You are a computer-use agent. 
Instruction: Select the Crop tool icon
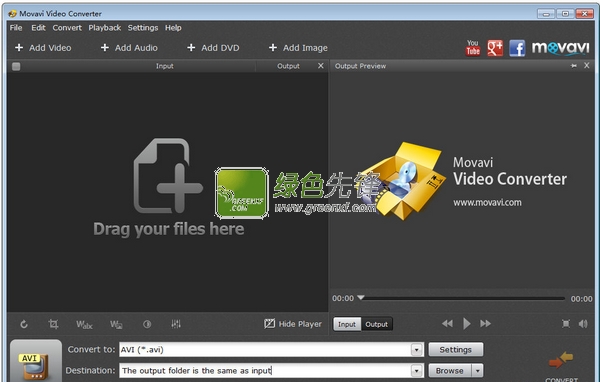point(53,324)
